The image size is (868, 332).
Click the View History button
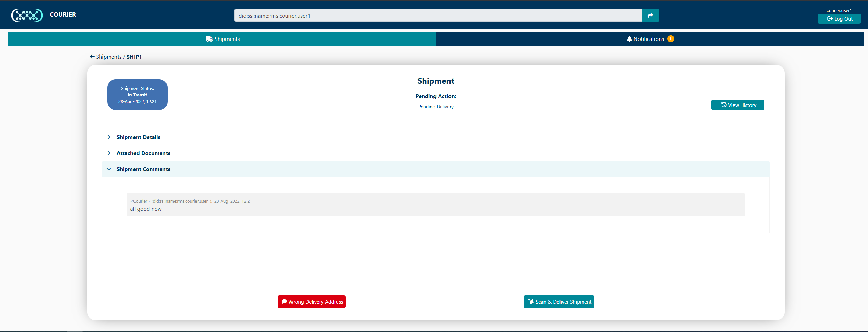(x=738, y=105)
